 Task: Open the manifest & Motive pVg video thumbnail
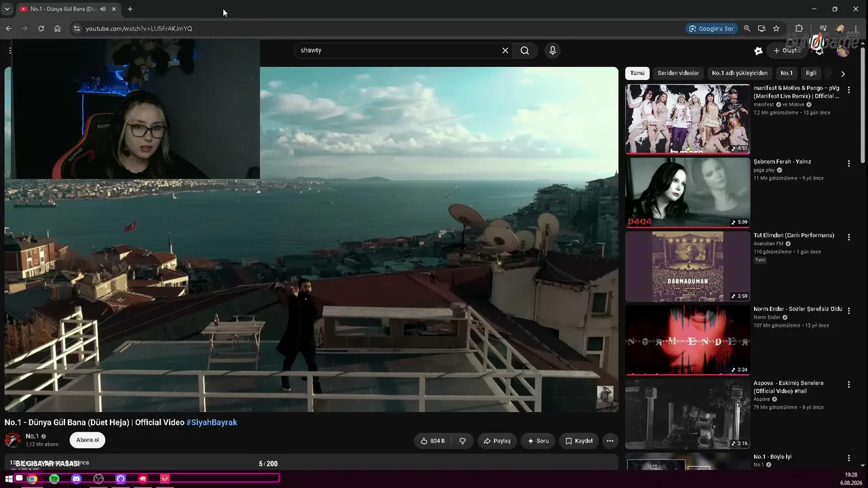pos(688,119)
